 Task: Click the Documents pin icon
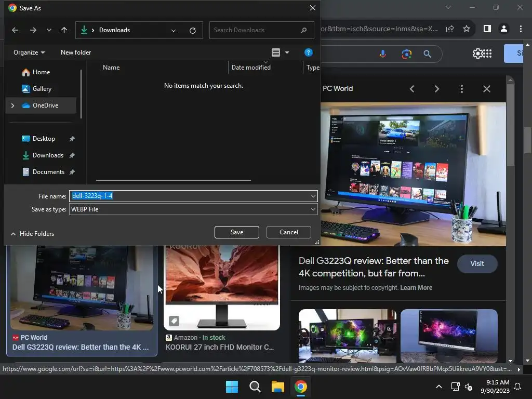click(x=72, y=172)
